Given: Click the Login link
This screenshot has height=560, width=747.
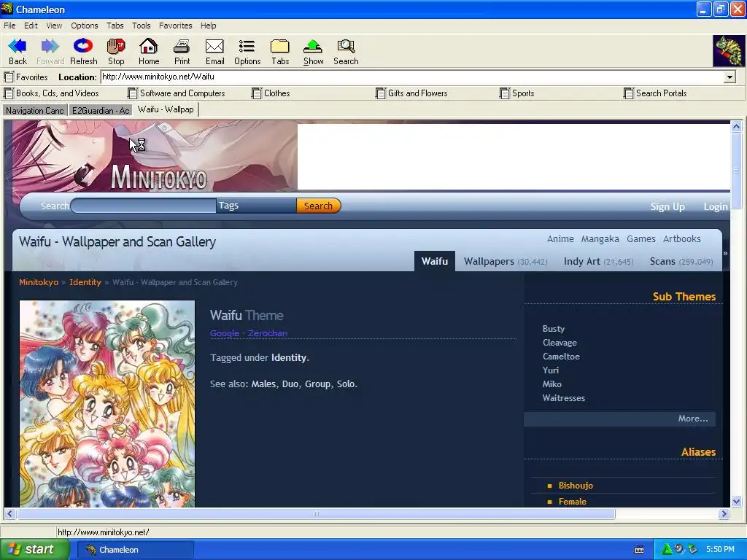Looking at the screenshot, I should [x=716, y=206].
